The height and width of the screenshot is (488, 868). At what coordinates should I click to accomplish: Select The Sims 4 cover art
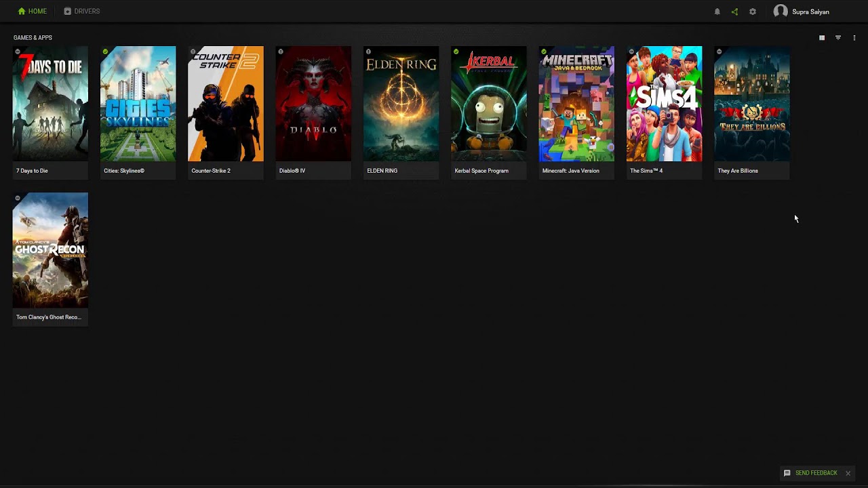tap(665, 104)
